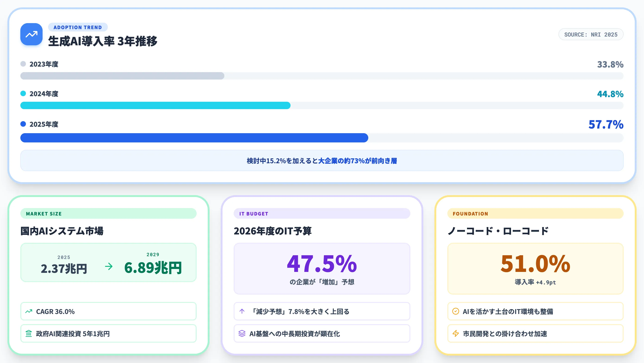Screen dimensions: 644x363
Task: Click the 51.0% figure
Action: 535,263
